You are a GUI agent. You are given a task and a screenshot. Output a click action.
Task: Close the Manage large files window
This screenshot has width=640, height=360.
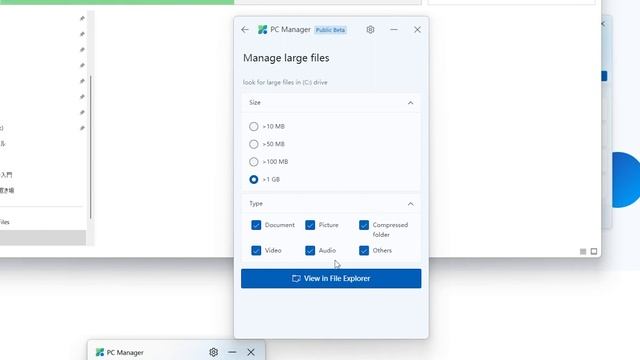pyautogui.click(x=417, y=30)
